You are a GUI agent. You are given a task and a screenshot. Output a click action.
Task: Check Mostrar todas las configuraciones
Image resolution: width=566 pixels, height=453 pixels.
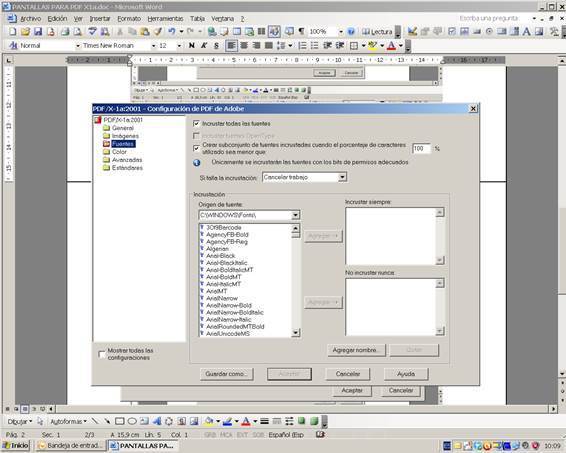pos(102,354)
